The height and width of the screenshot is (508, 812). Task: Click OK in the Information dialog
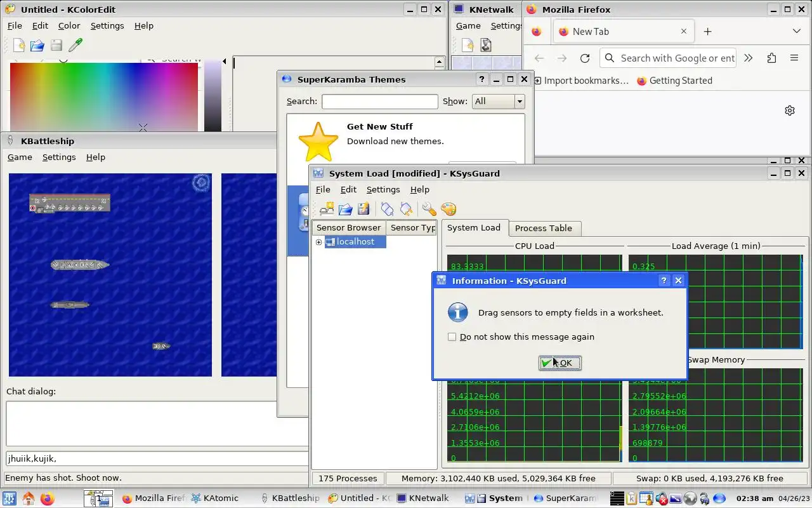(x=560, y=363)
